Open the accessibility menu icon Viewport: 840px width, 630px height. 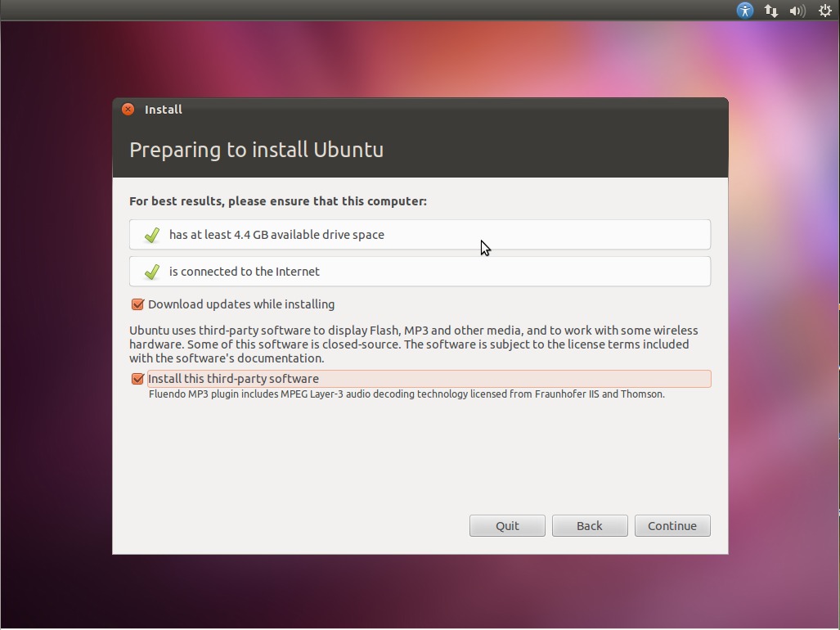coord(744,10)
